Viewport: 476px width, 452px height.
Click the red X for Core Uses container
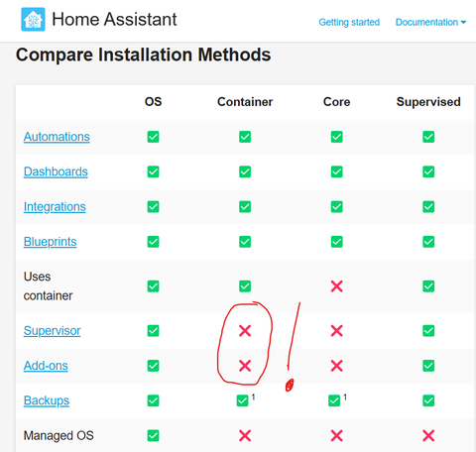pos(337,286)
